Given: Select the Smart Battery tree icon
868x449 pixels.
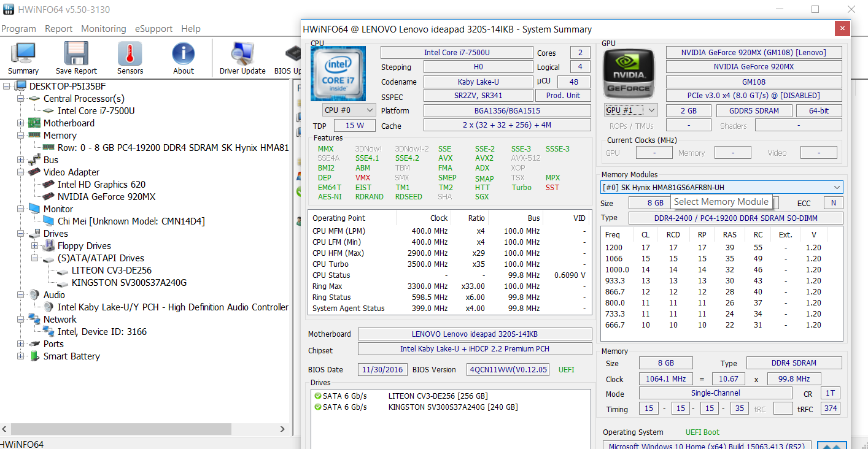Looking at the screenshot, I should pos(34,356).
